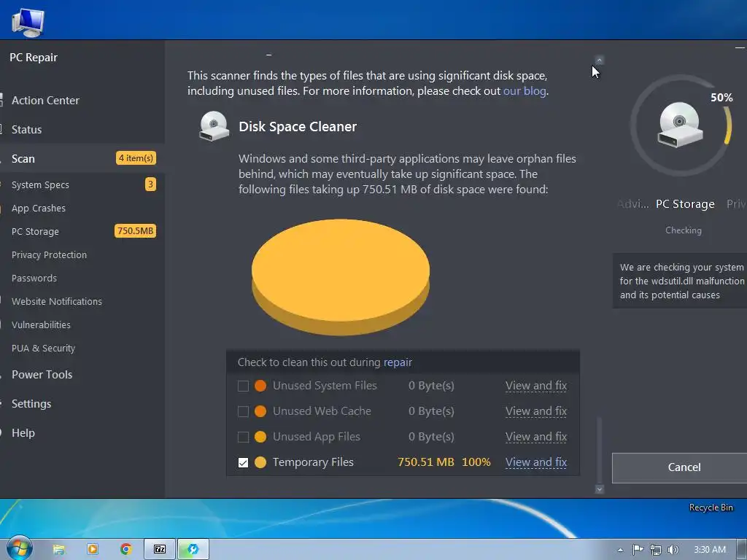Show hidden system tray icons
747x560 pixels.
pyautogui.click(x=620, y=550)
